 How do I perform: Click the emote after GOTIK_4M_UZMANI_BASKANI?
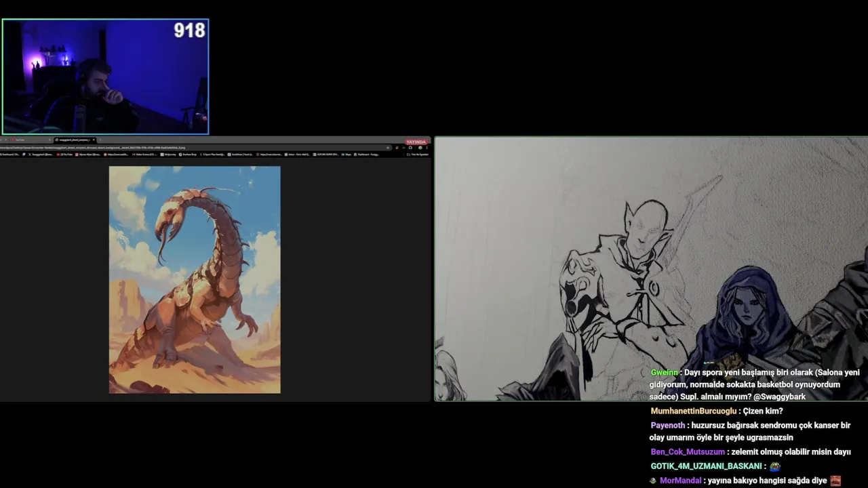(775, 466)
